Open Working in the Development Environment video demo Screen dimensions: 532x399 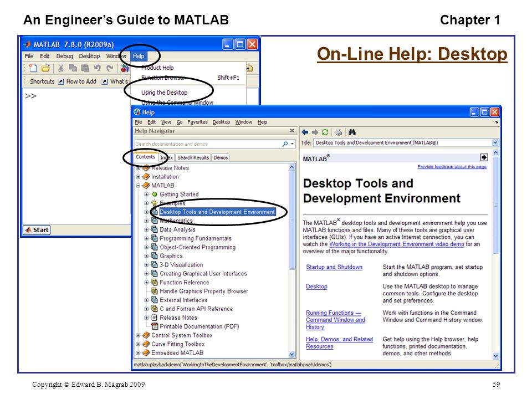(397, 244)
